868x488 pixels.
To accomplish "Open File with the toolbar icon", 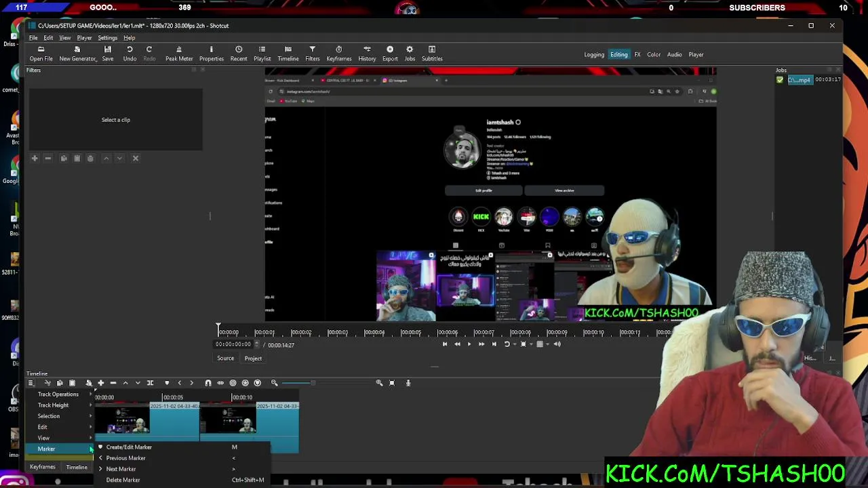I will click(41, 54).
